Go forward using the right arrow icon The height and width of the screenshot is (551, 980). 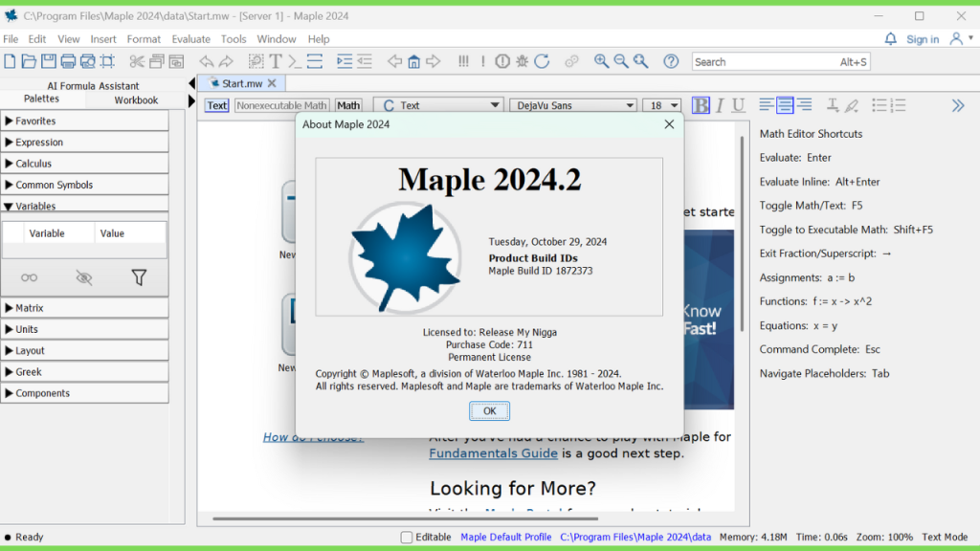(434, 61)
